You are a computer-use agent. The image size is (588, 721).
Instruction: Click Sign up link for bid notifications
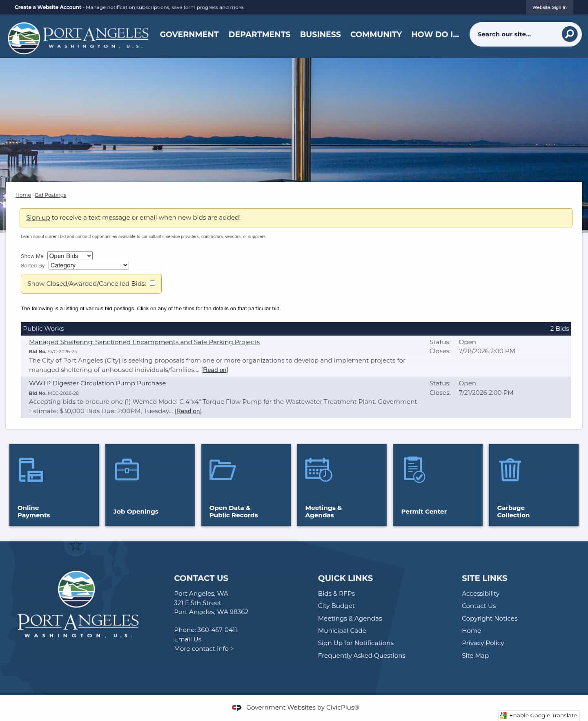(x=38, y=218)
